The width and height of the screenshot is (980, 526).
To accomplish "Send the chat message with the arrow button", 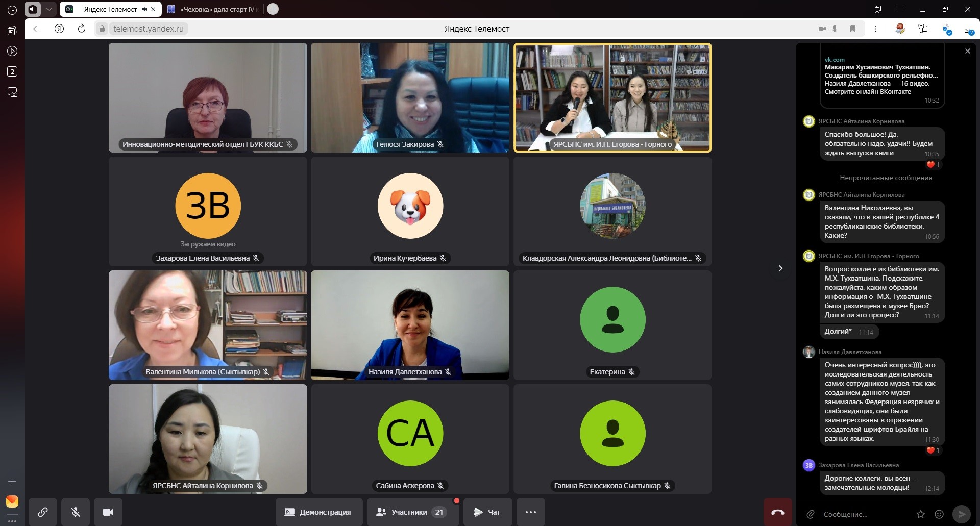I will point(962,514).
